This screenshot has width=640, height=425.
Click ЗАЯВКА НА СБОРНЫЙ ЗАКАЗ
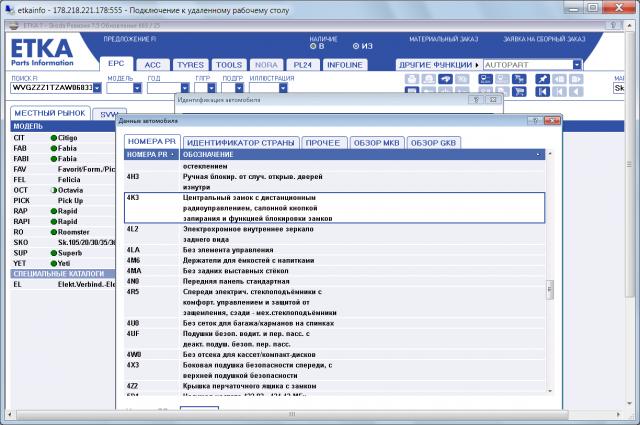[544, 39]
